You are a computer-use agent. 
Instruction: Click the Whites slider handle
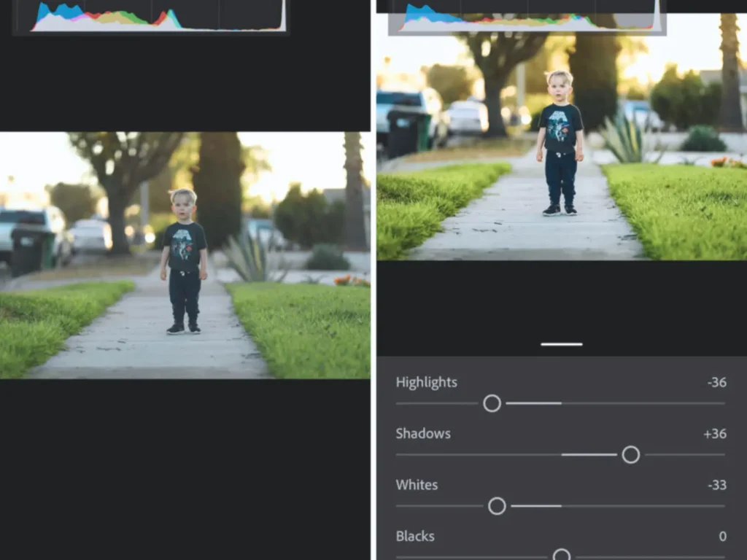497,506
